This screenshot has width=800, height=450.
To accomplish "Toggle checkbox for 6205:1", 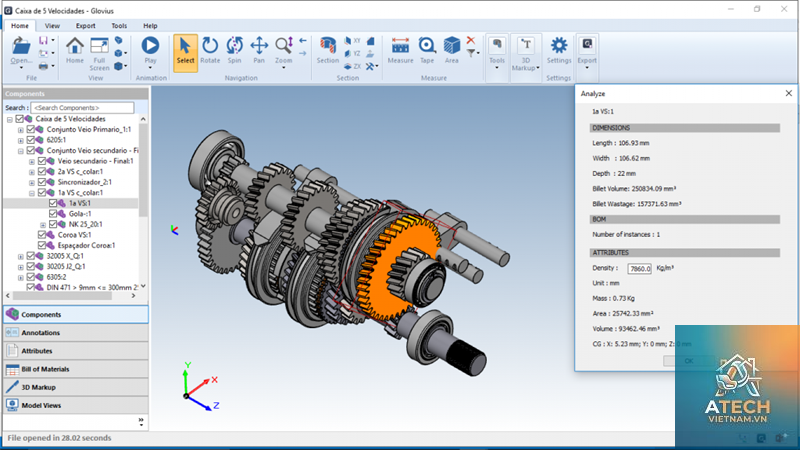I will pyautogui.click(x=31, y=140).
